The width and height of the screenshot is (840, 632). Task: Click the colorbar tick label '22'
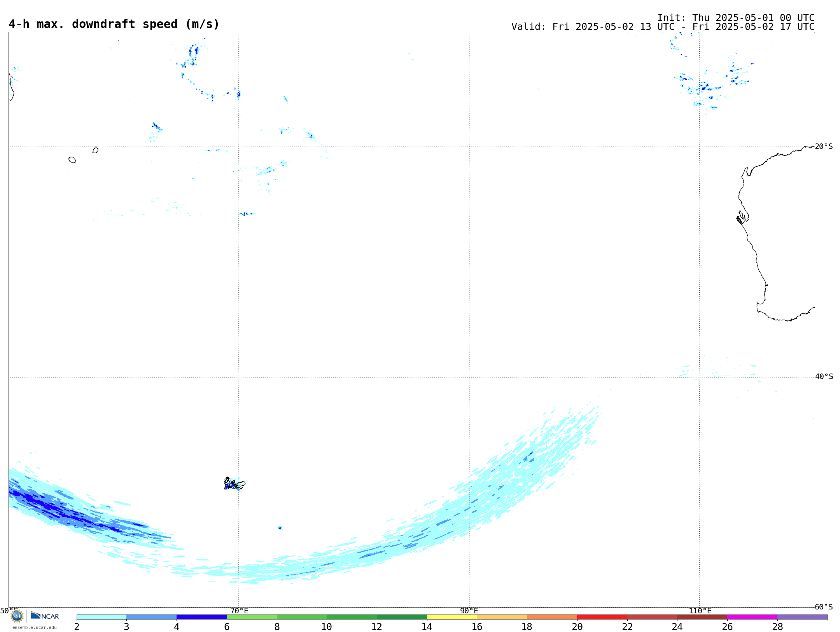point(627,627)
